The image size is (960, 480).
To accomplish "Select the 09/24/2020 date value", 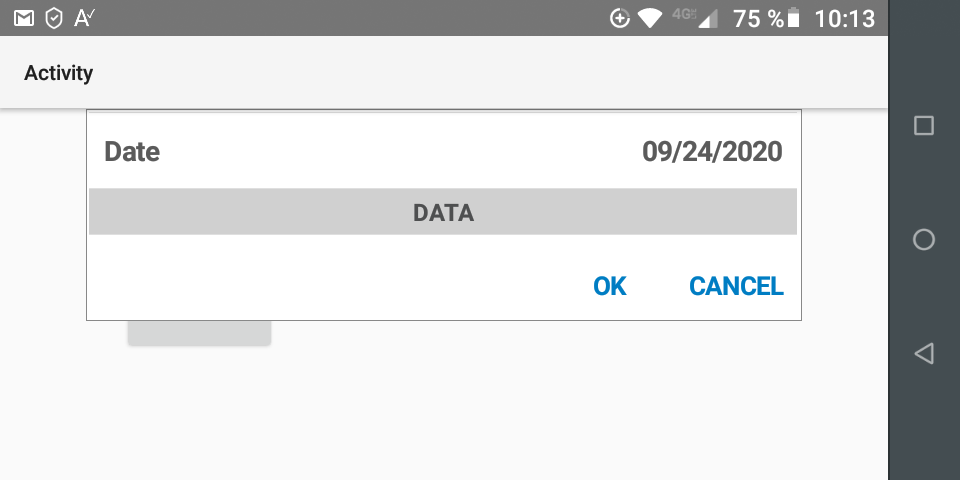I will [712, 152].
